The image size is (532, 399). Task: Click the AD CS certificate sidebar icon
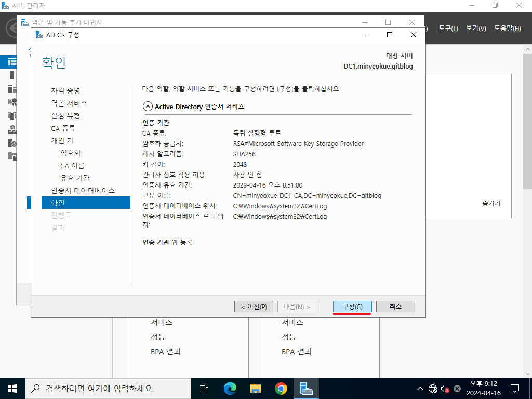[12, 102]
